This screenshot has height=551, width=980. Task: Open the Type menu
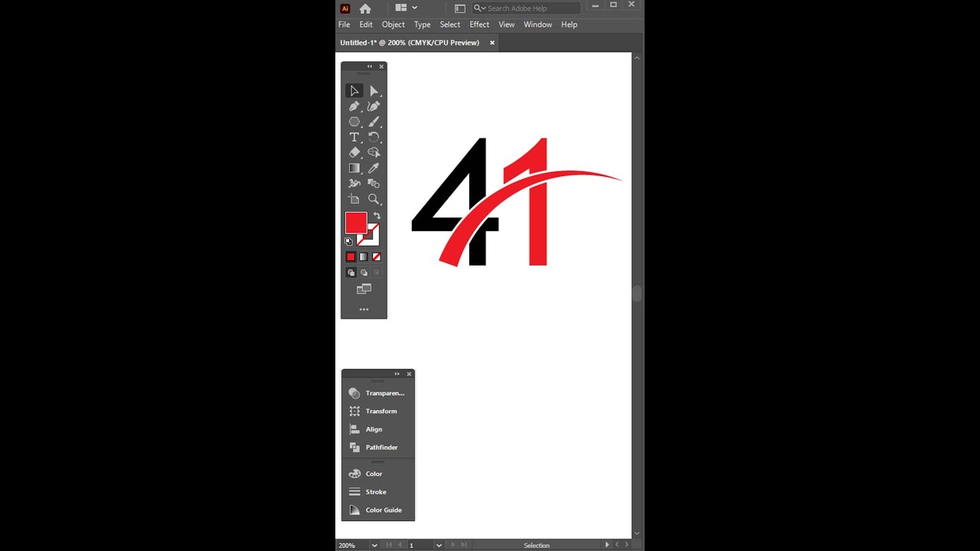coord(423,24)
